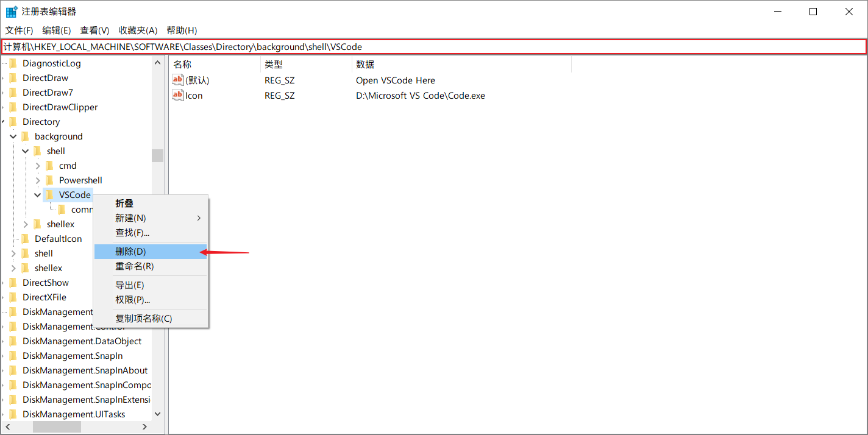Select 重命名(R) in the context menu

click(x=135, y=266)
